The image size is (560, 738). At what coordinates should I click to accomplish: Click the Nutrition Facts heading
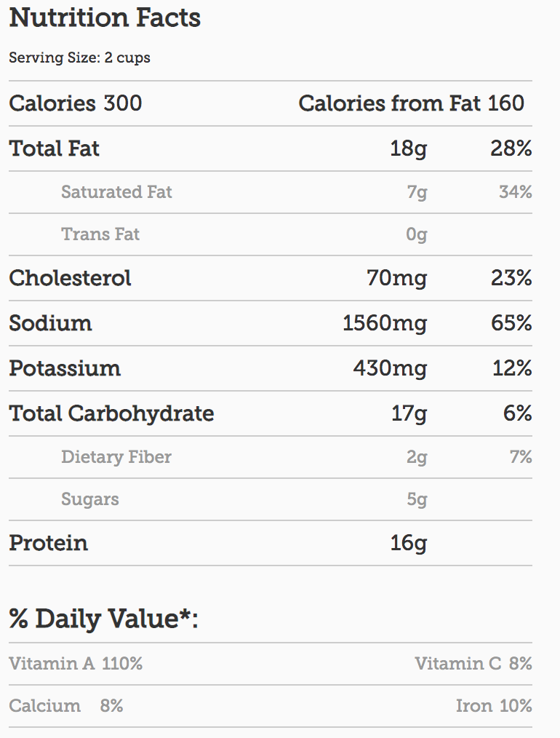[105, 18]
